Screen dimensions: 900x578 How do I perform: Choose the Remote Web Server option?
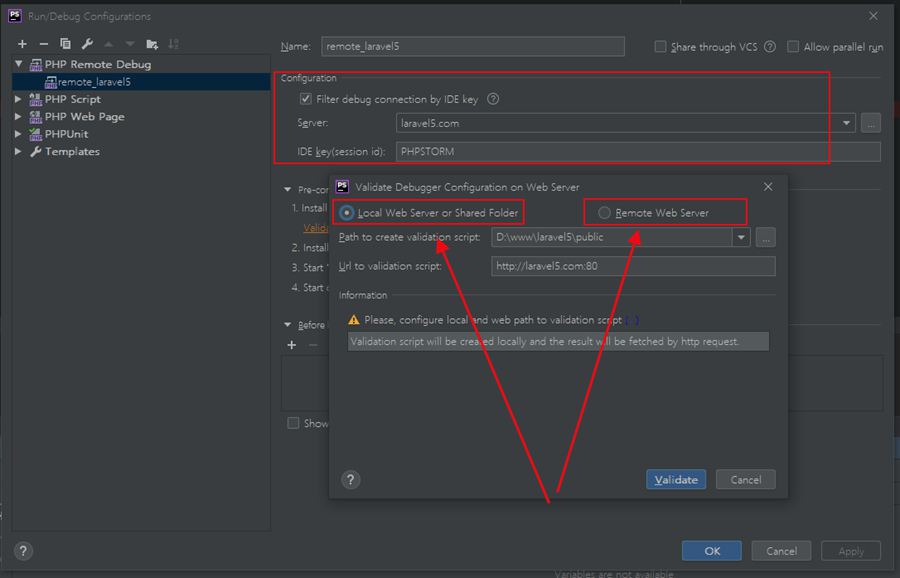click(604, 213)
